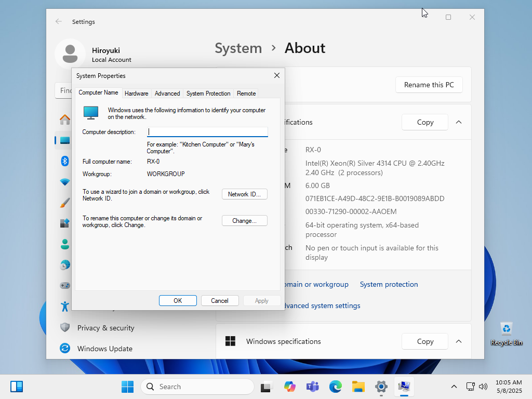The image size is (532, 399).
Task: Cancel the System Properties dialog
Action: [220, 301]
